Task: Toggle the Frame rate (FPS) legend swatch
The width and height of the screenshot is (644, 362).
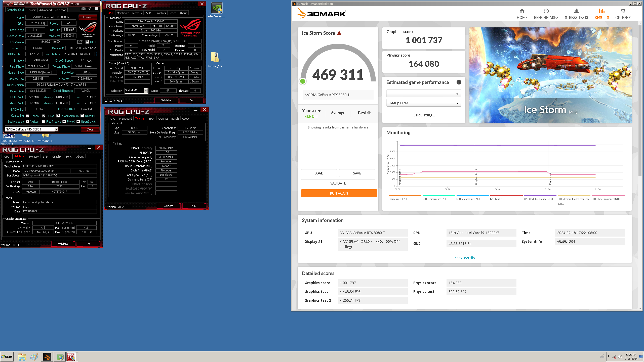Action: [405, 196]
